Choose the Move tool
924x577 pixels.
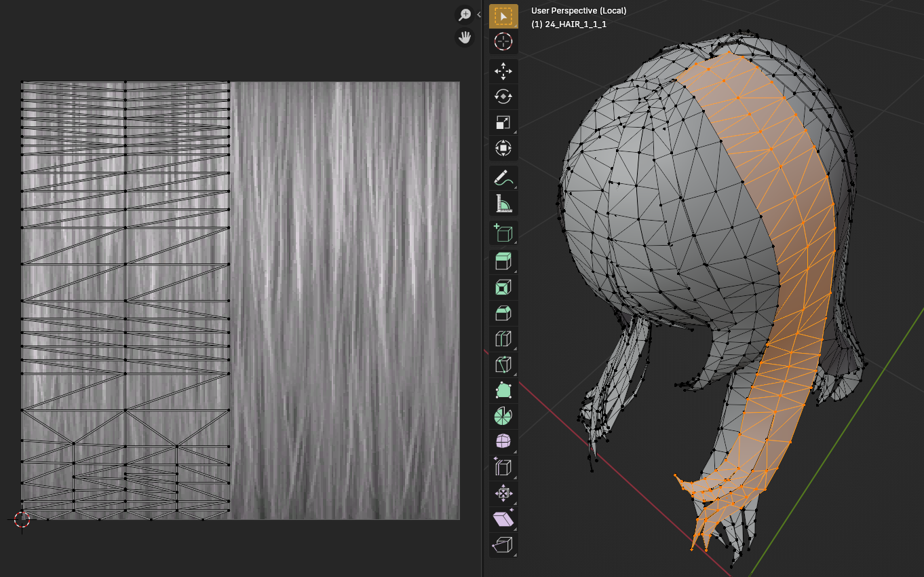coord(503,71)
